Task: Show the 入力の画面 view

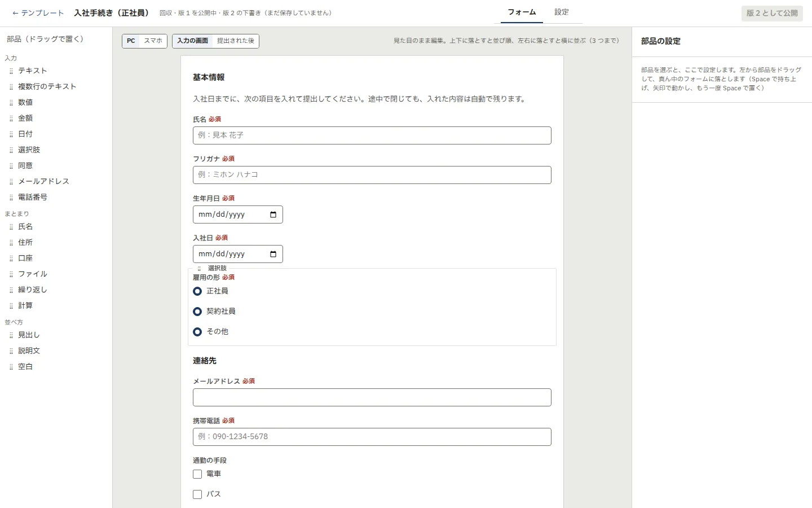Action: 193,41
